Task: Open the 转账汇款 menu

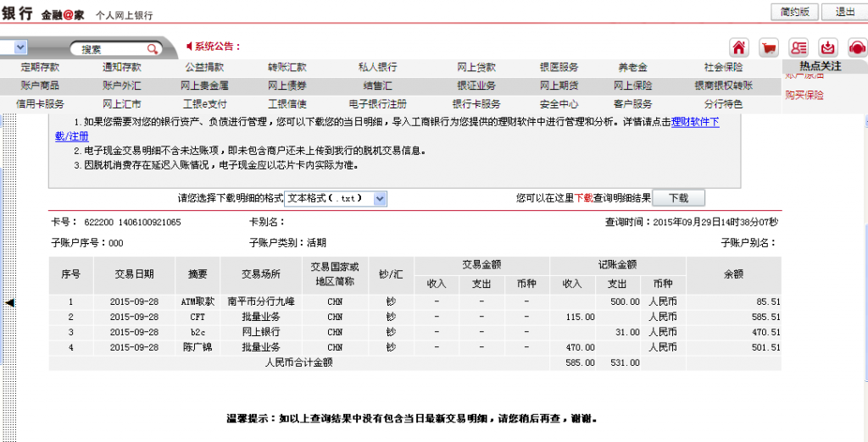Action: pyautogui.click(x=287, y=67)
